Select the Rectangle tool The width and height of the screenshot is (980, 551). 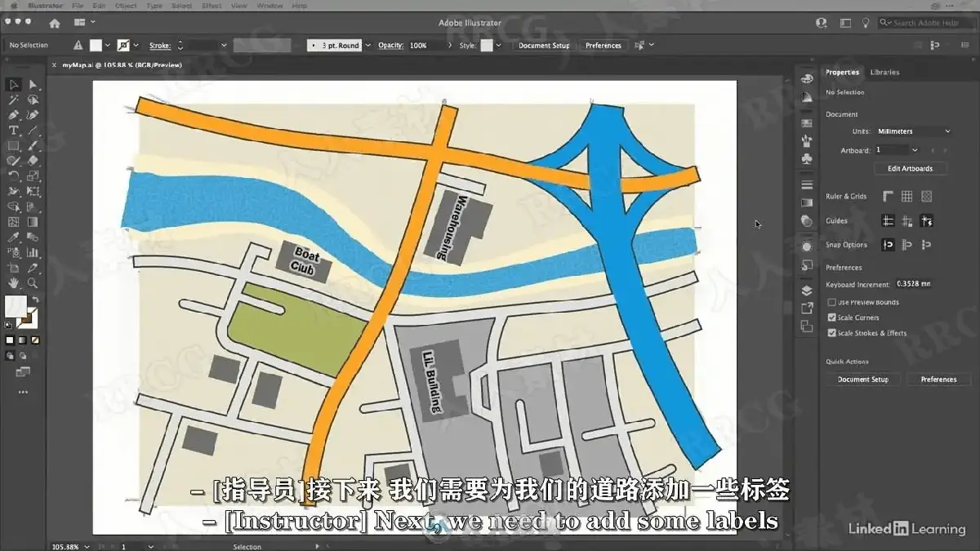tap(14, 145)
